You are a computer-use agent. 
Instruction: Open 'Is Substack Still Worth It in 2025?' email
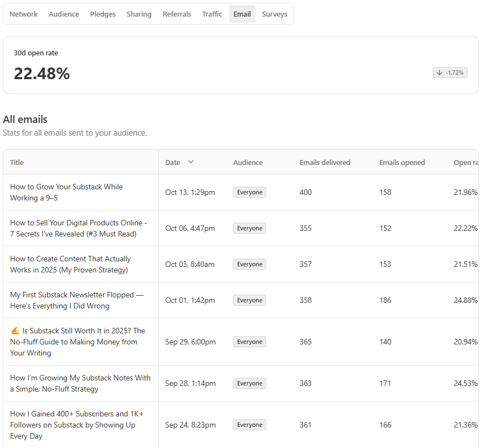[77, 342]
